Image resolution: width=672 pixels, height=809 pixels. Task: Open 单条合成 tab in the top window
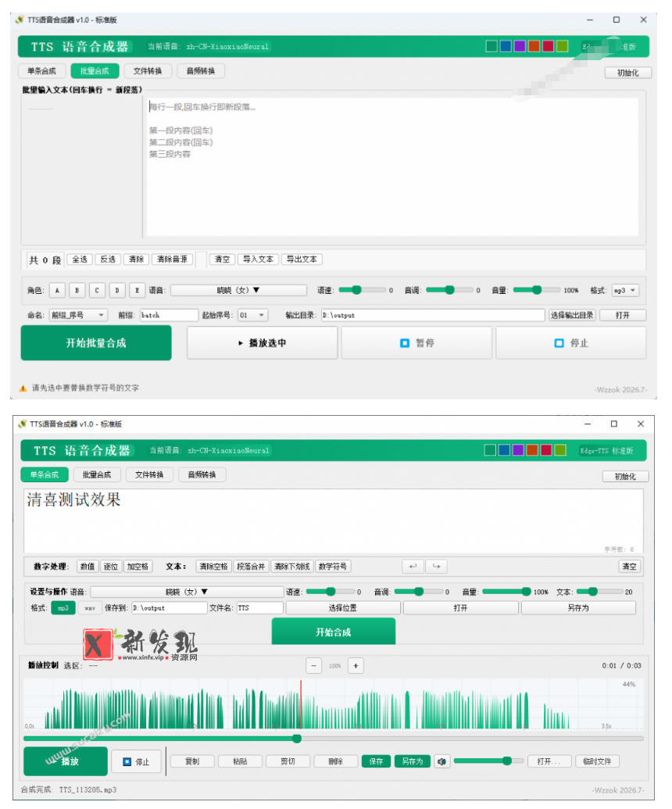pyautogui.click(x=41, y=70)
